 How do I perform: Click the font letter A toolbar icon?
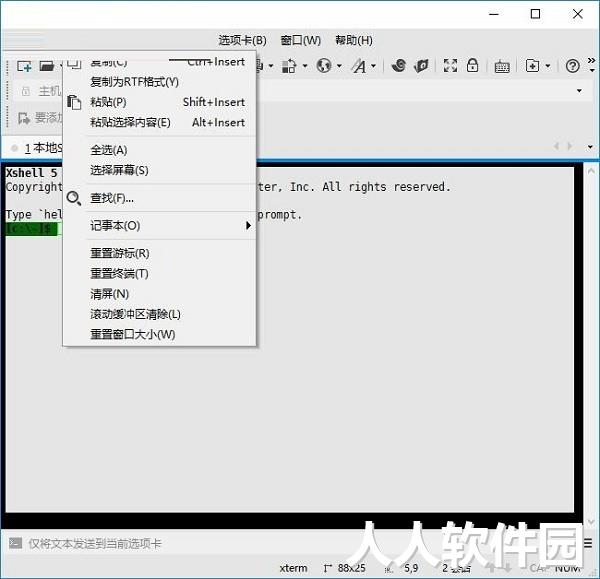tap(359, 66)
